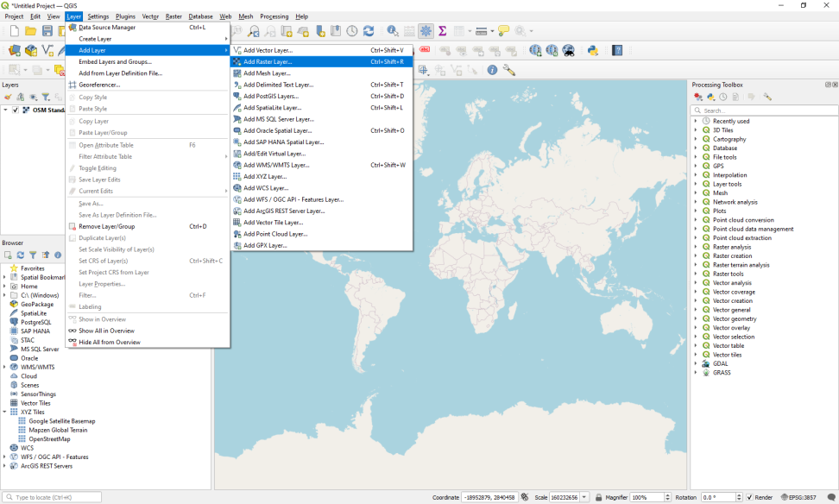The height and width of the screenshot is (504, 839).
Task: Open the Raster menu
Action: point(173,16)
